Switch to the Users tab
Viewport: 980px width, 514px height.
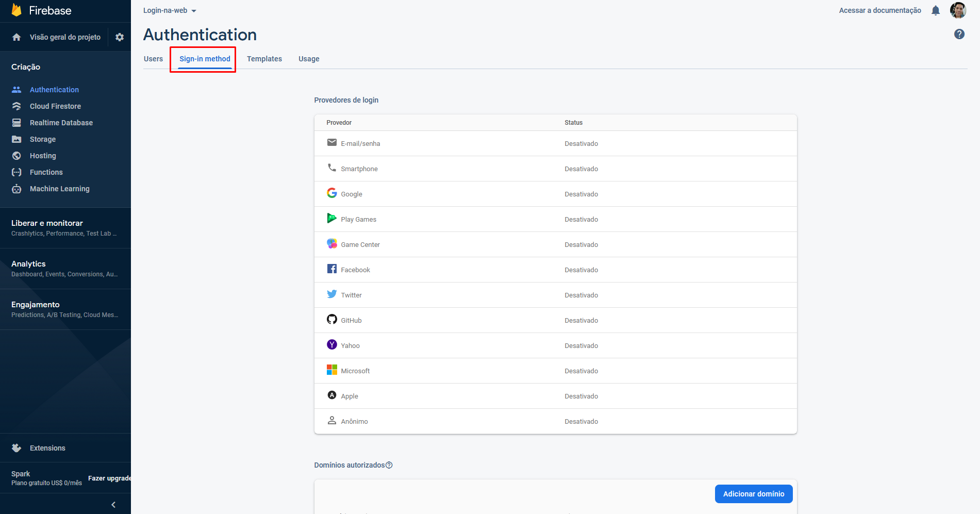pos(153,59)
